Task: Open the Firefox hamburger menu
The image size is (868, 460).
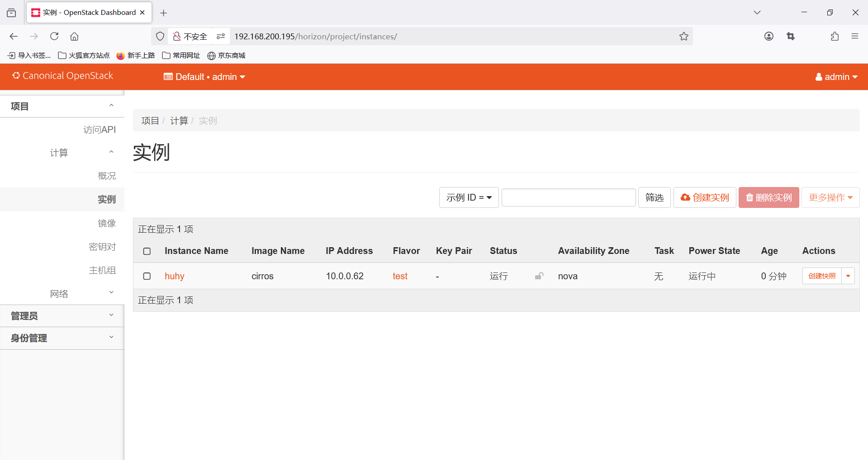Action: (x=854, y=36)
